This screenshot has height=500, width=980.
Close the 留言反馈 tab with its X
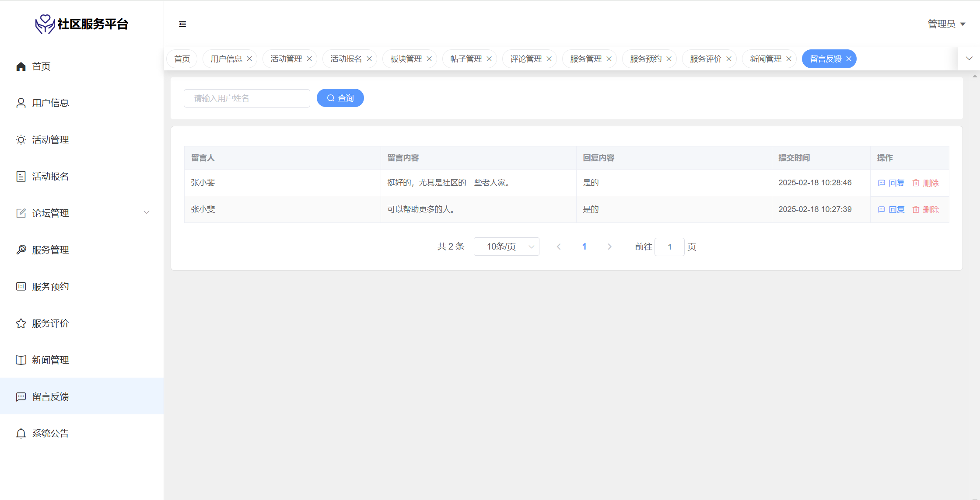pos(849,59)
